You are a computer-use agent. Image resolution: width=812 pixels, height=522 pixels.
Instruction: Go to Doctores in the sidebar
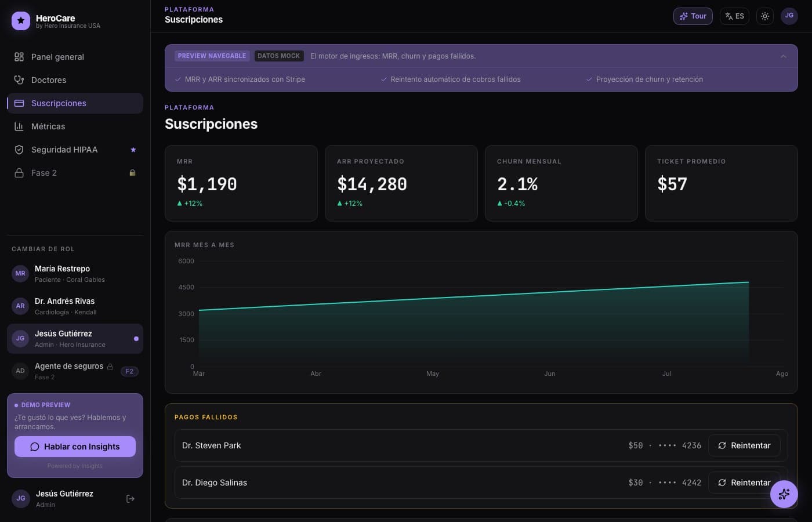click(75, 80)
